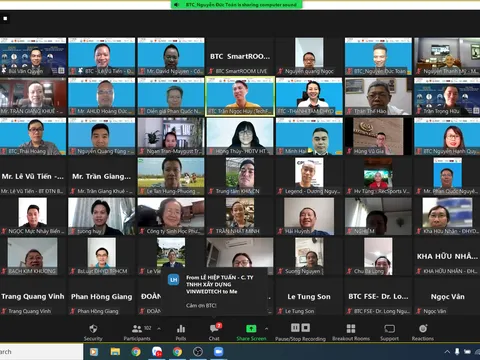Open Chat with unread badge

pyautogui.click(x=214, y=332)
